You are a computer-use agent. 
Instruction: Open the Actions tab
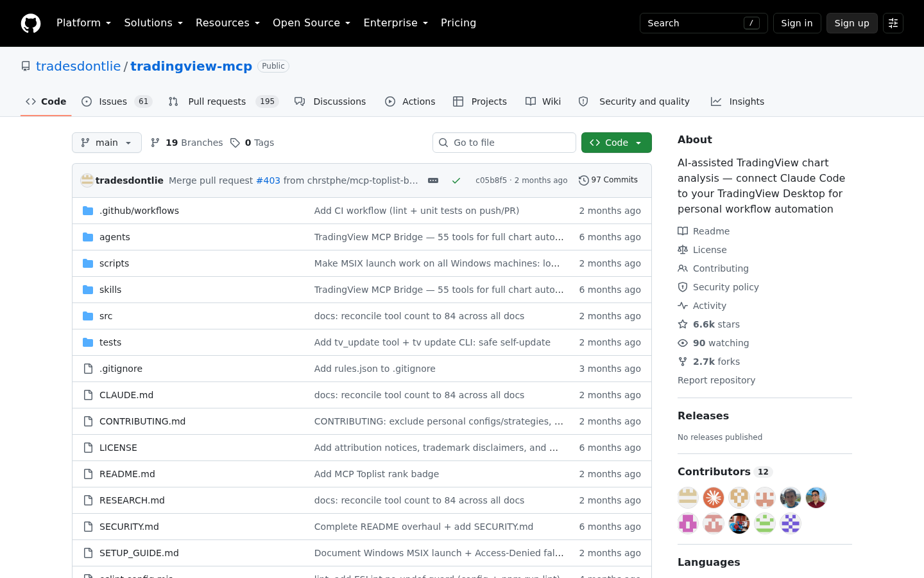pos(410,101)
